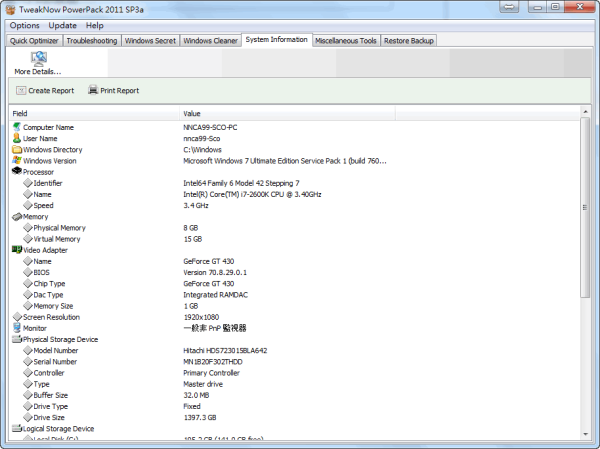Click the More Details... label
Viewport: 600px width, 449px height.
(38, 72)
